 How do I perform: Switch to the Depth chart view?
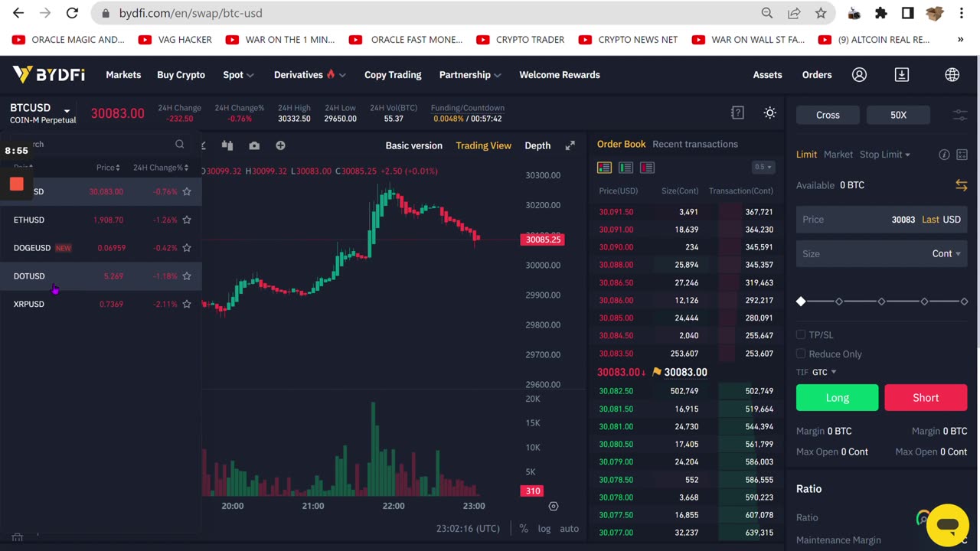[537, 145]
